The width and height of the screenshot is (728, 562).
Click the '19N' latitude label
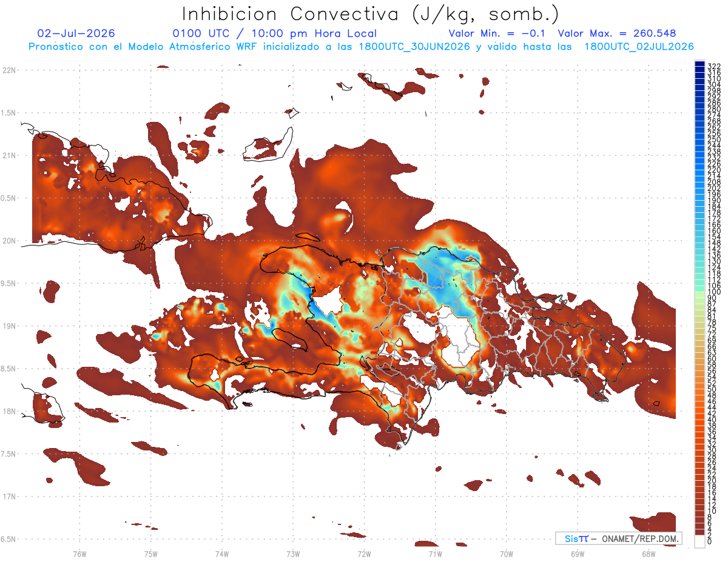(x=9, y=326)
